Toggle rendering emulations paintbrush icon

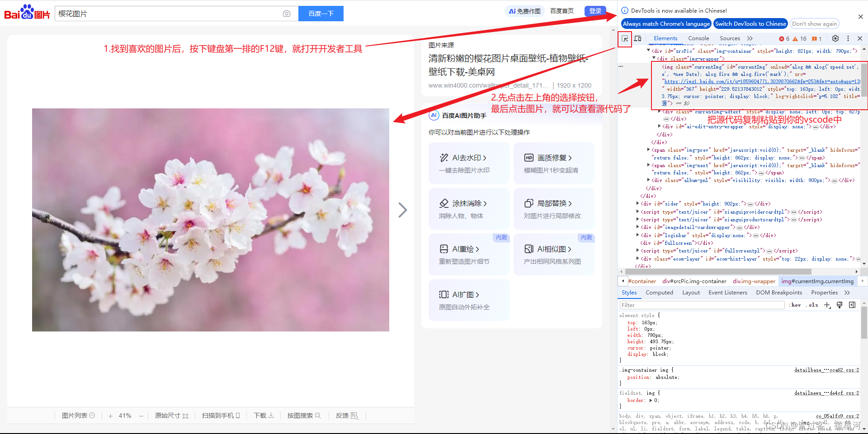coord(840,305)
